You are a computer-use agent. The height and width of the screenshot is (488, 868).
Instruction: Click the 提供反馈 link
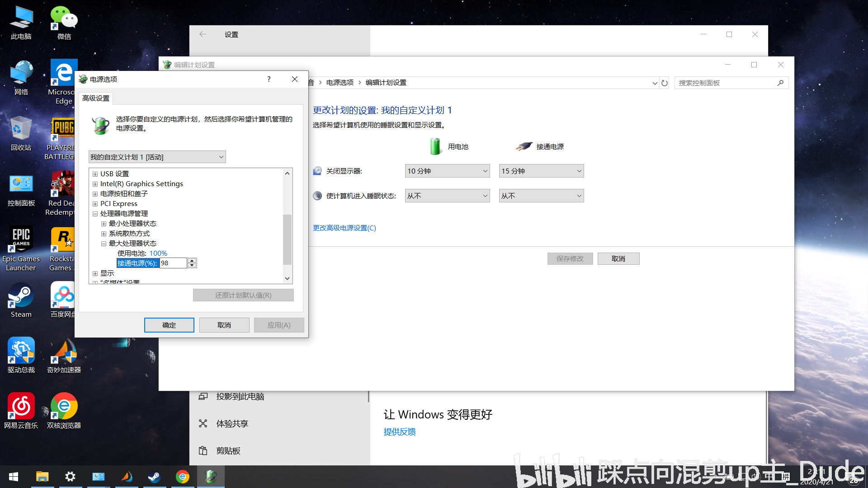[400, 432]
